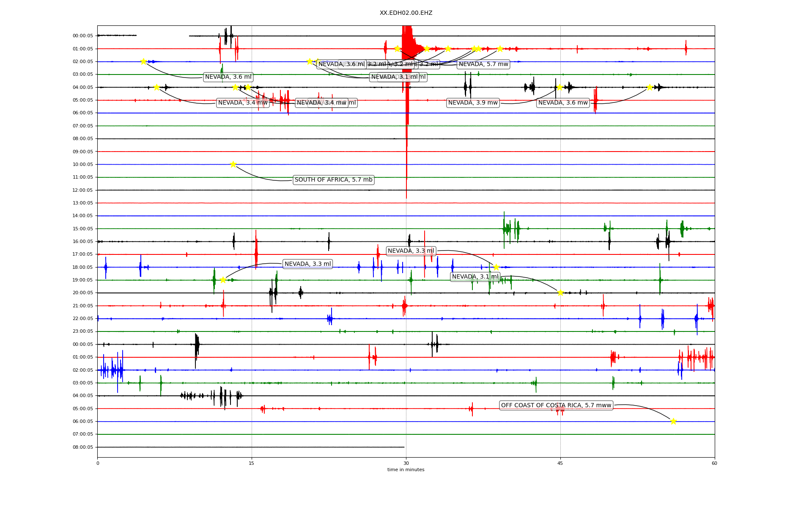
Task: Click the yellow star on the 20:00:05 trace
Action: (x=560, y=293)
